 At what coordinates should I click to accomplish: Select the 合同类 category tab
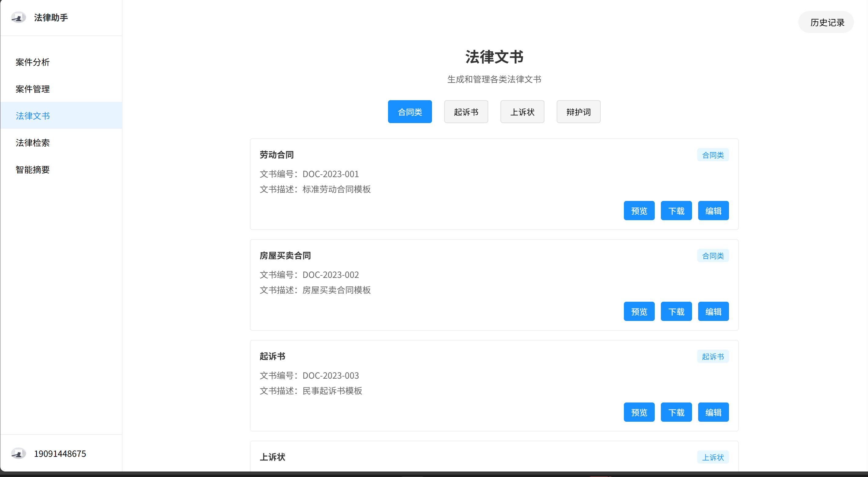point(409,112)
